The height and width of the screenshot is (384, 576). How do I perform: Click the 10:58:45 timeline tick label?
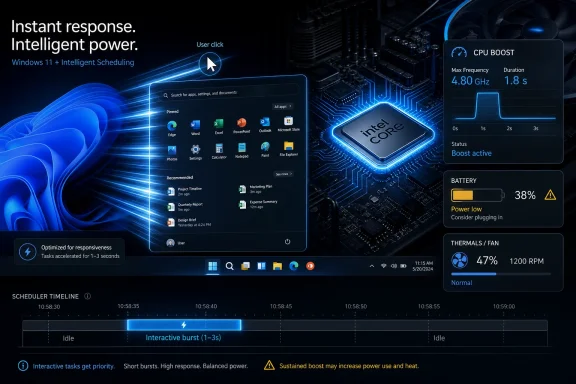pos(281,306)
